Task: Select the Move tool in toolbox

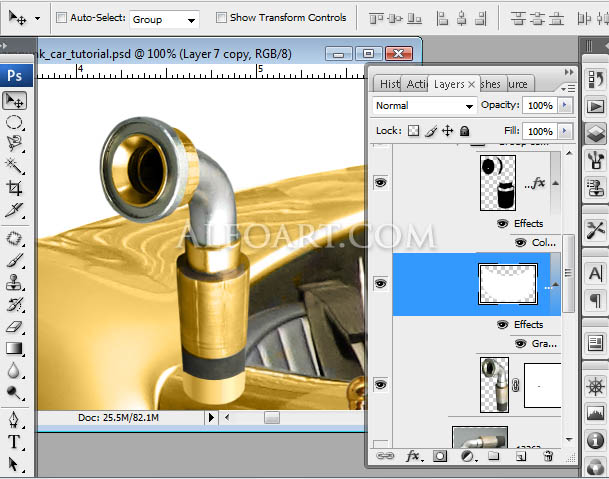Action: [15, 101]
